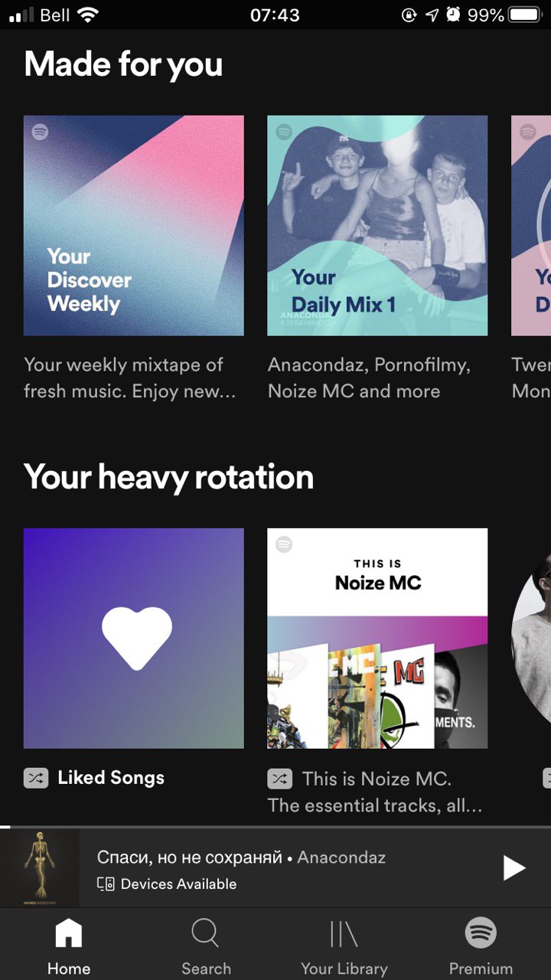Tap the Spotify Premium logo icon
551x980 pixels.
coord(481,933)
